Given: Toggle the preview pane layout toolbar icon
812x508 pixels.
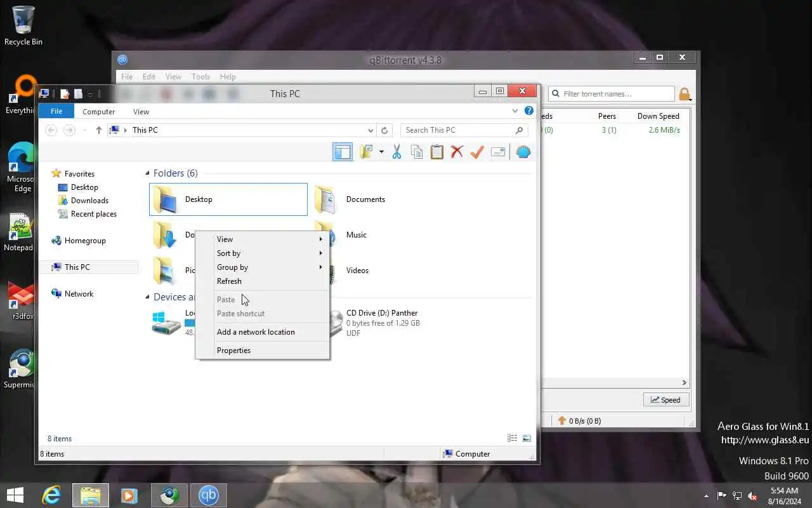Looking at the screenshot, I should click(342, 152).
